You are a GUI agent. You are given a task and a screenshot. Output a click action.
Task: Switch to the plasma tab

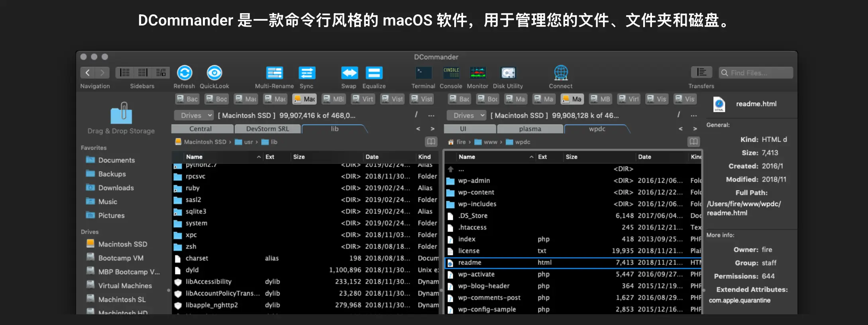coord(530,129)
